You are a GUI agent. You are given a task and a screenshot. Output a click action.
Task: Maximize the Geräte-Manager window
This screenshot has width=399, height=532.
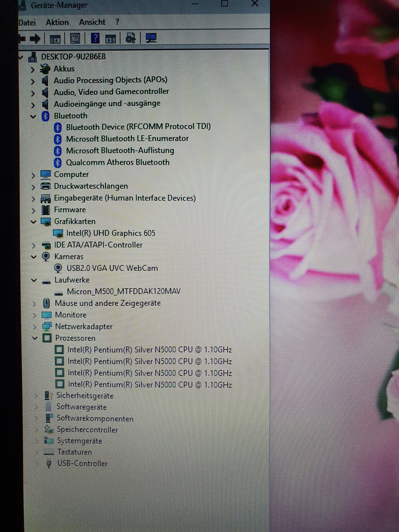pos(224,3)
